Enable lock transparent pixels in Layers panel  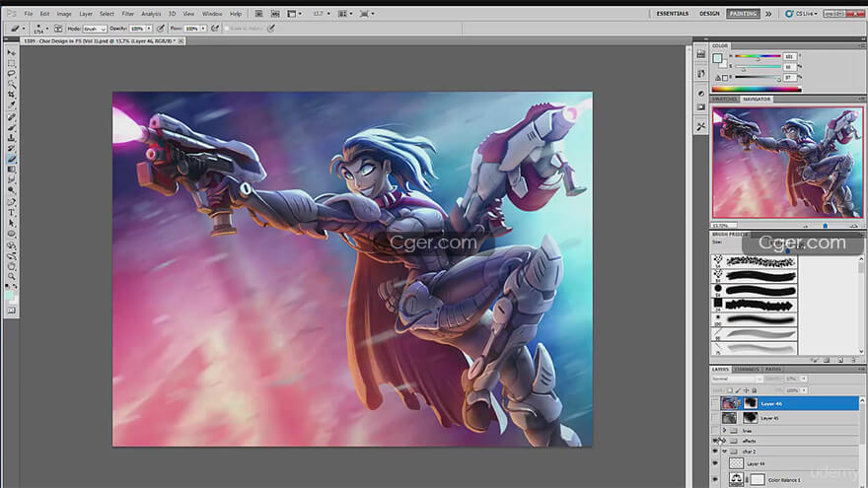point(730,390)
